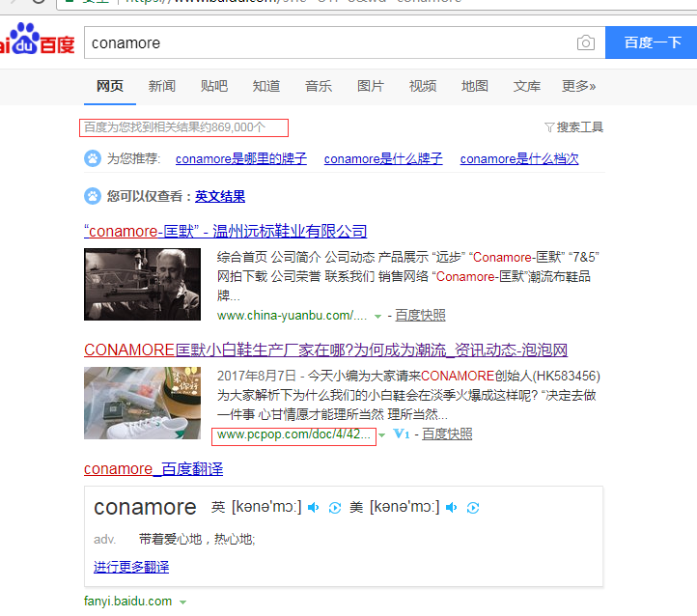Open suggestion conamore是哪里的牌子
697x616 pixels.
click(x=241, y=158)
